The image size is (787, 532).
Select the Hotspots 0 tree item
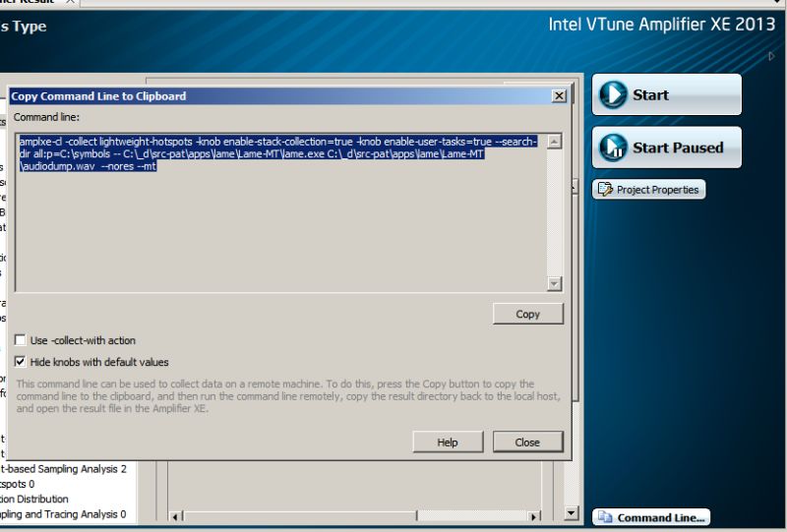18,485
